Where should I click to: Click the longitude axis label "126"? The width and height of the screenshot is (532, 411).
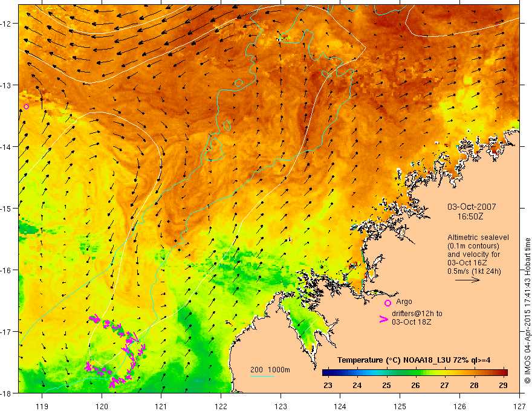pyautogui.click(x=459, y=406)
